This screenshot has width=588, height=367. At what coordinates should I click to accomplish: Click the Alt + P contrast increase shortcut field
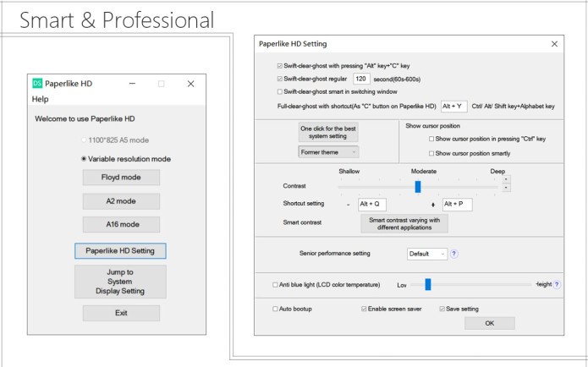click(x=457, y=205)
